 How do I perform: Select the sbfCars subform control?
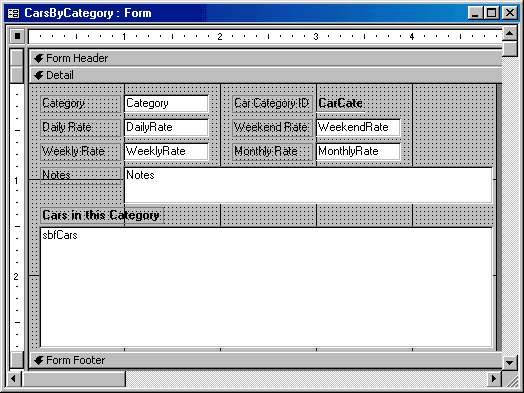pos(266,287)
